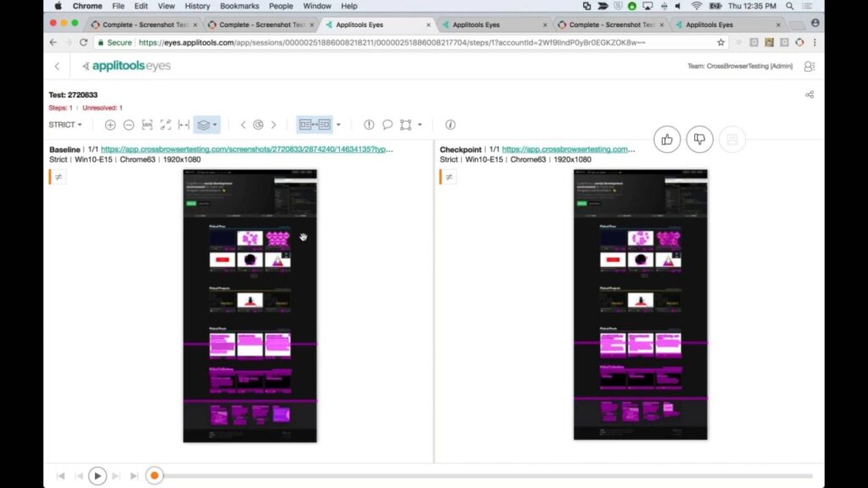This screenshot has height=488, width=868.
Task: Toggle the Baseline diff marker (≠)
Action: (58, 177)
